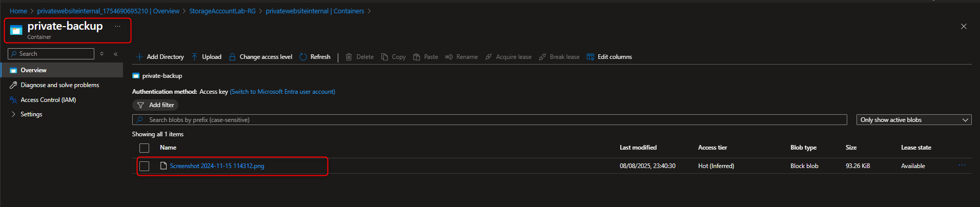This screenshot has height=207, width=980.
Task: Click the Delete toolbar button
Action: pos(359,57)
